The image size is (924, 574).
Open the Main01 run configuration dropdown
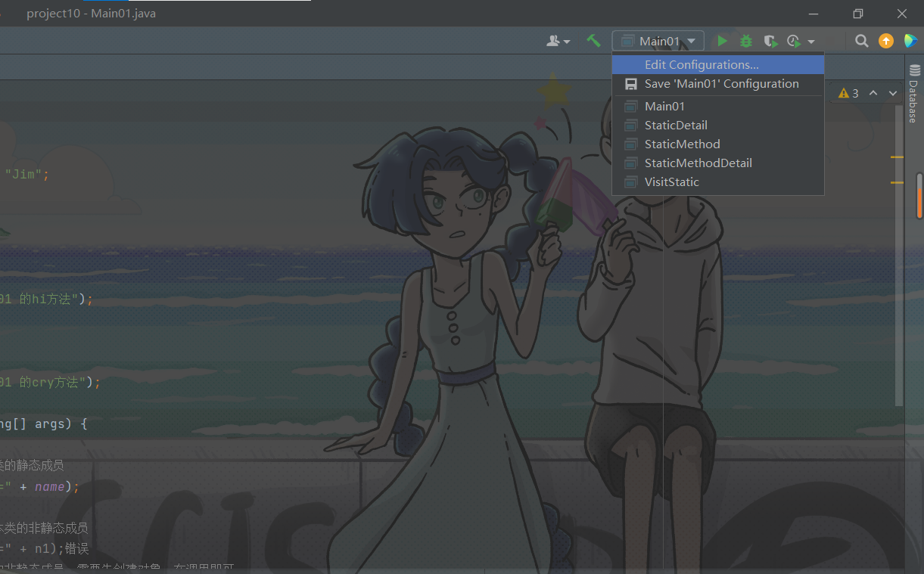coord(658,41)
